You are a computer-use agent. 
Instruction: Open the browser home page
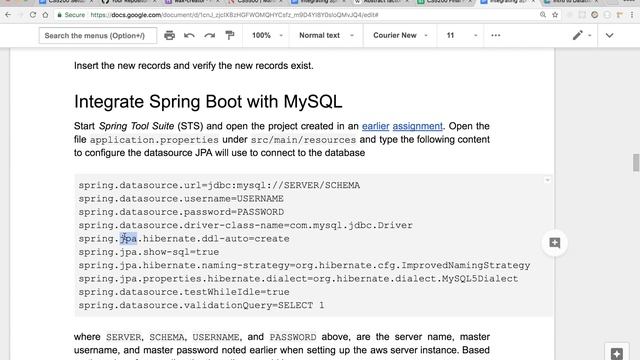click(45, 15)
